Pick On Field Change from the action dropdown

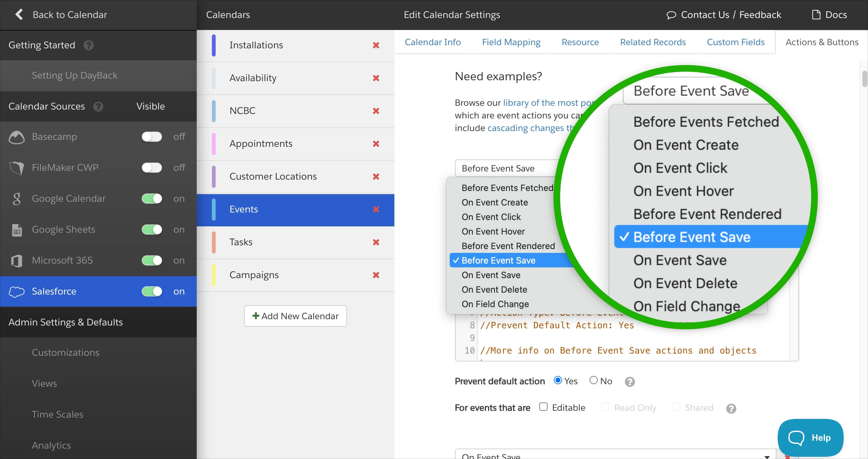(495, 304)
